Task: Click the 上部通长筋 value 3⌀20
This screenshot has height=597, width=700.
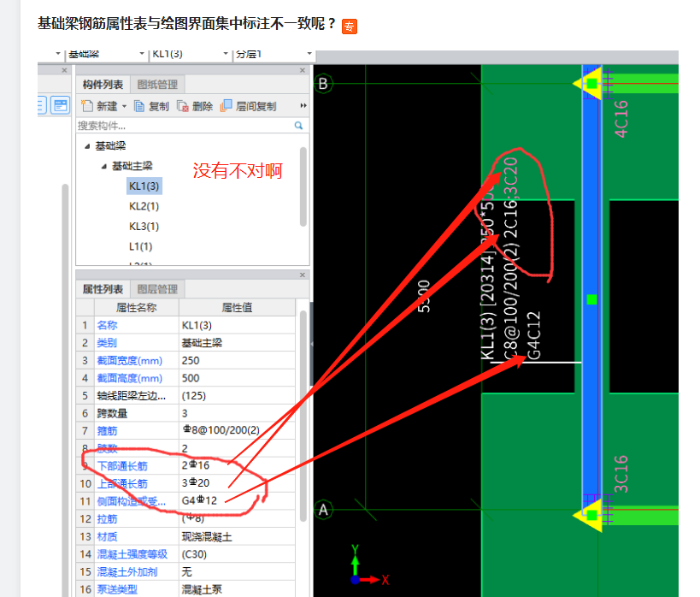Action: [237, 483]
